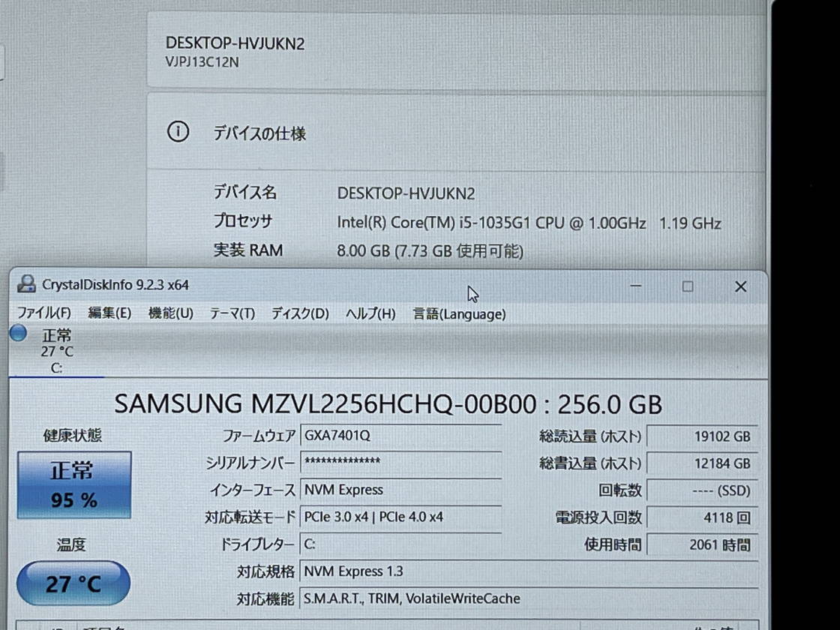The width and height of the screenshot is (840, 630).
Task: Click the disk title SAMSUNG MZVL2256HCHQ-00B00 : 256.0 GB
Action: click(x=388, y=404)
